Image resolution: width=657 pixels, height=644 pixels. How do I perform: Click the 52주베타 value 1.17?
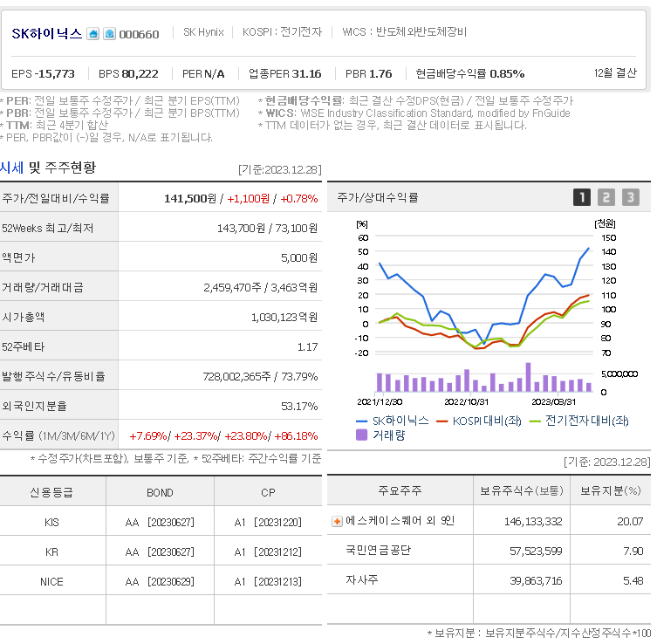307,347
